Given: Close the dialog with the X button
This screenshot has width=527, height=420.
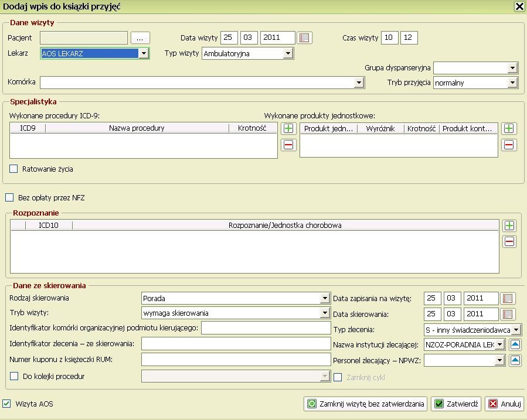Looking at the screenshot, I should point(519,6).
